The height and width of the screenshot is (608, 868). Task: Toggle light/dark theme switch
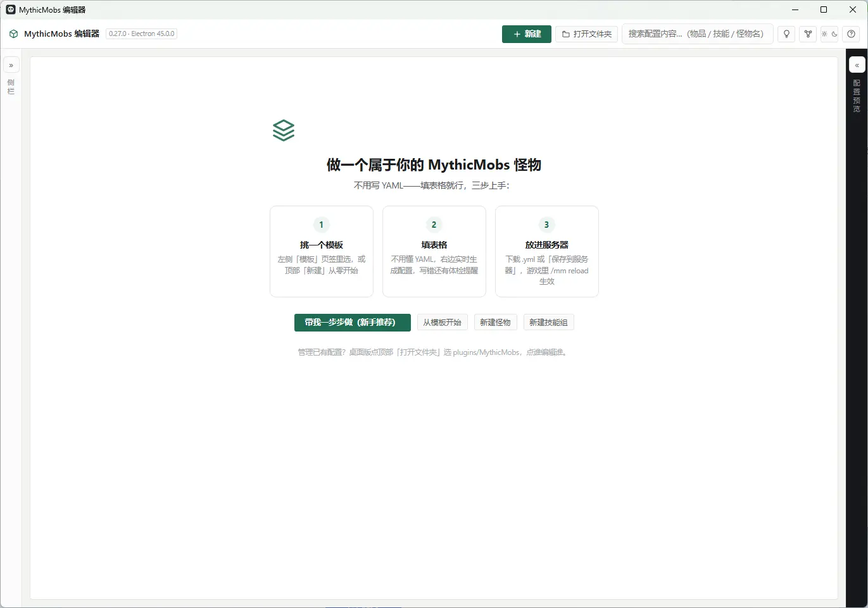(829, 34)
